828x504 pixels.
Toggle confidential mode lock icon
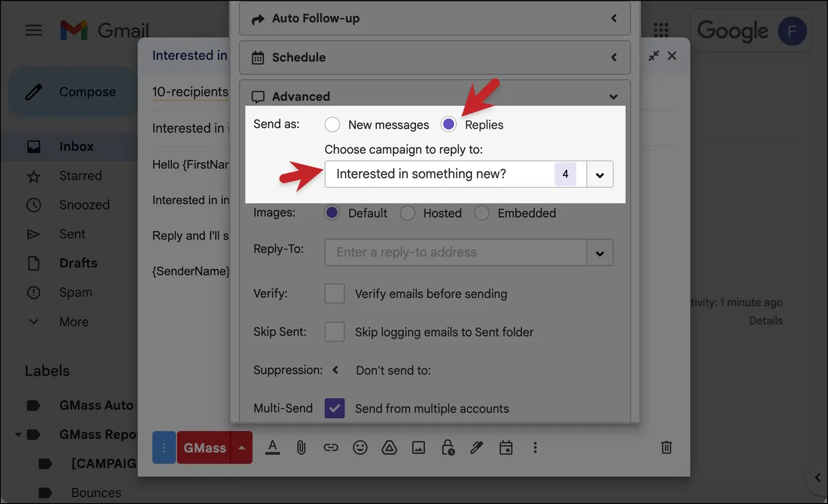448,447
